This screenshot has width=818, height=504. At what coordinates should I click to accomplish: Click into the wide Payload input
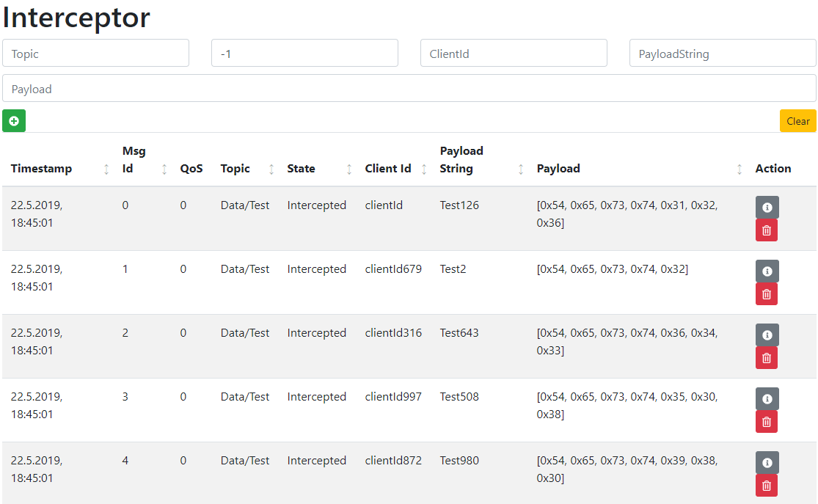click(409, 89)
